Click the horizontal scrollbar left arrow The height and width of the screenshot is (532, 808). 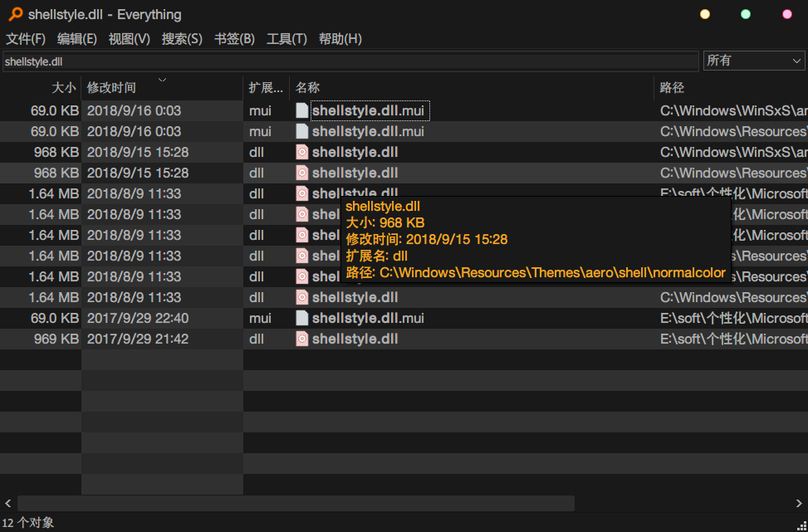[8, 503]
